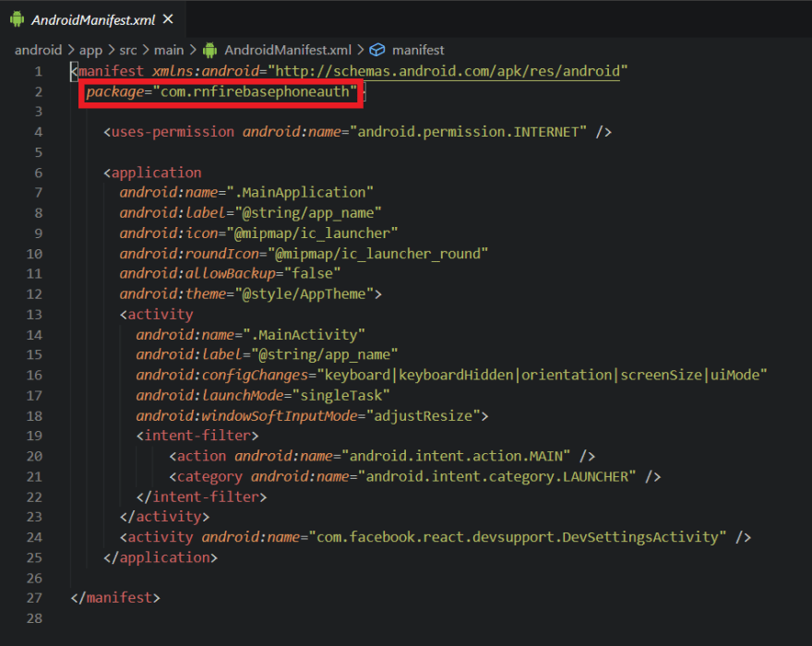Click the 'uses-permission' tag name

tap(173, 132)
